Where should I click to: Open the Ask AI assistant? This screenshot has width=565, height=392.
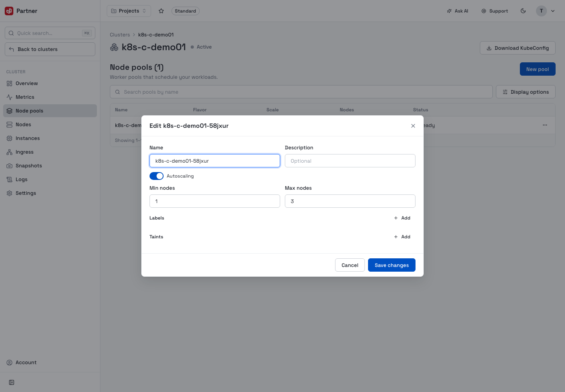[457, 11]
